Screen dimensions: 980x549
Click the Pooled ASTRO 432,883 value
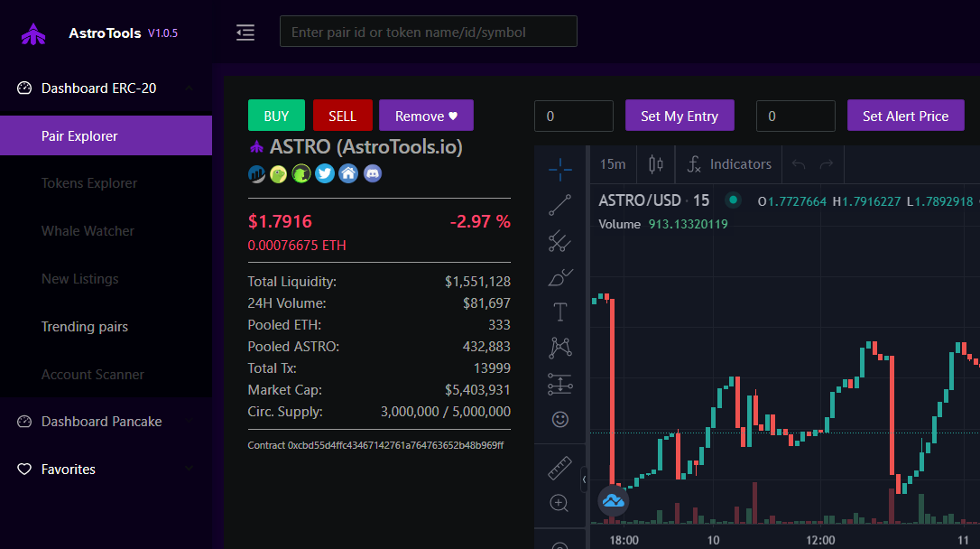coord(486,347)
